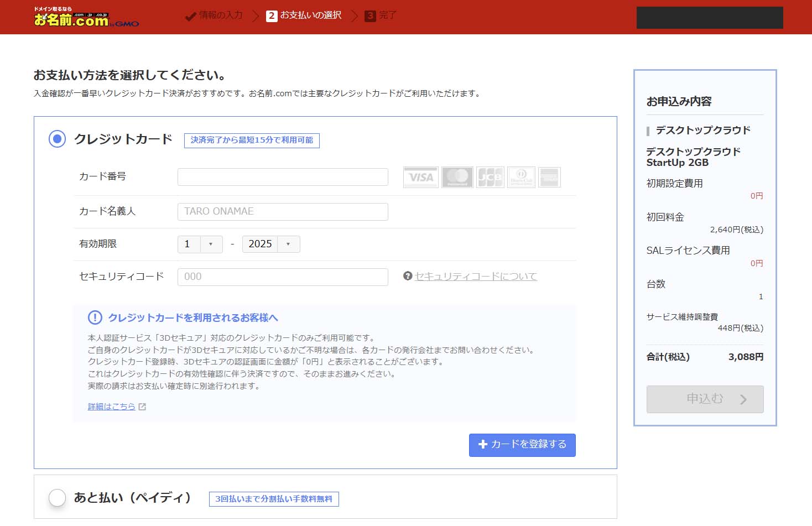
Task: Click the お支払いの選択 step
Action: pyautogui.click(x=310, y=15)
